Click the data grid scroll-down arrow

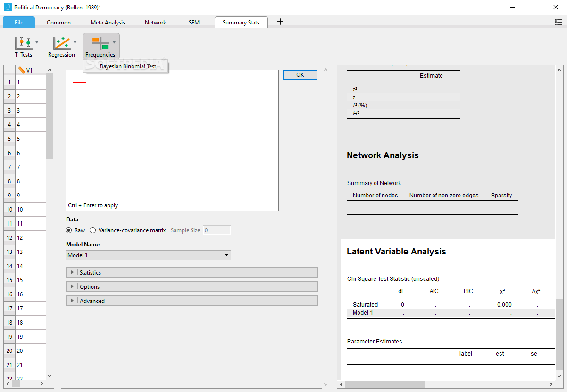[50, 376]
